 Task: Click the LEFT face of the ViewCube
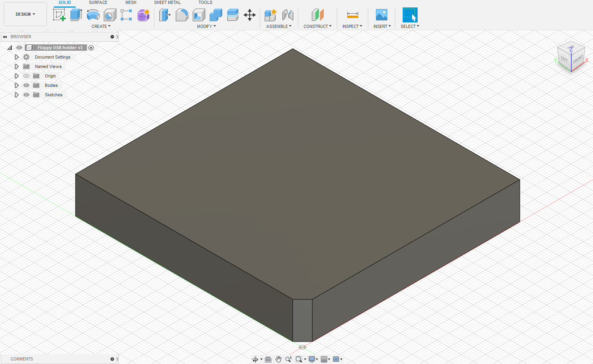click(564, 59)
